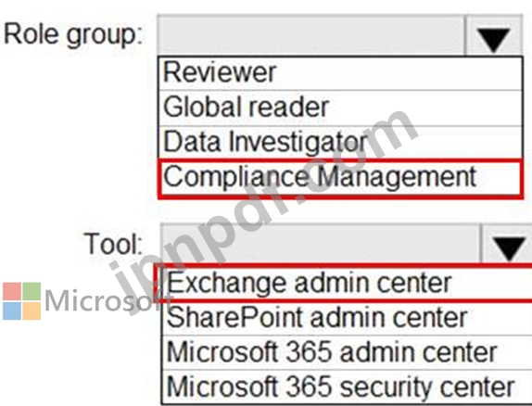532x406 pixels.
Task: Select Microsoft 365 security center
Action: [x=348, y=387]
